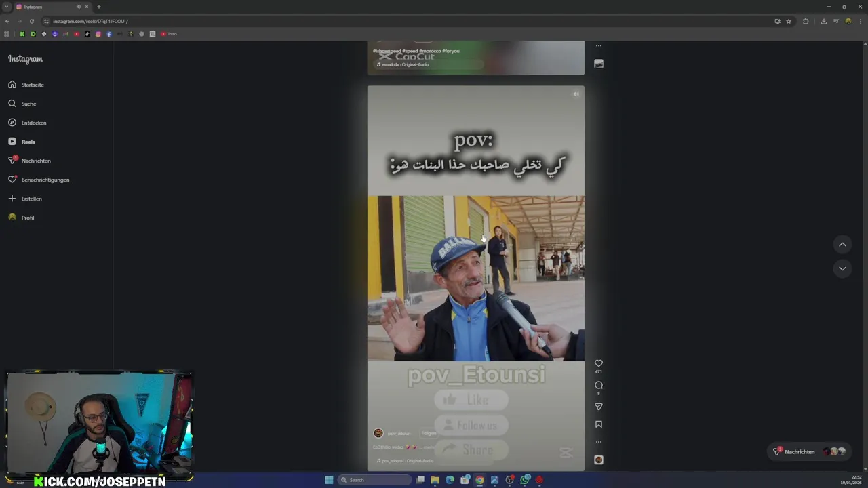Screen dimensions: 868x488
Task: Open the pov_etounsi profile avatar
Action: coord(378,433)
